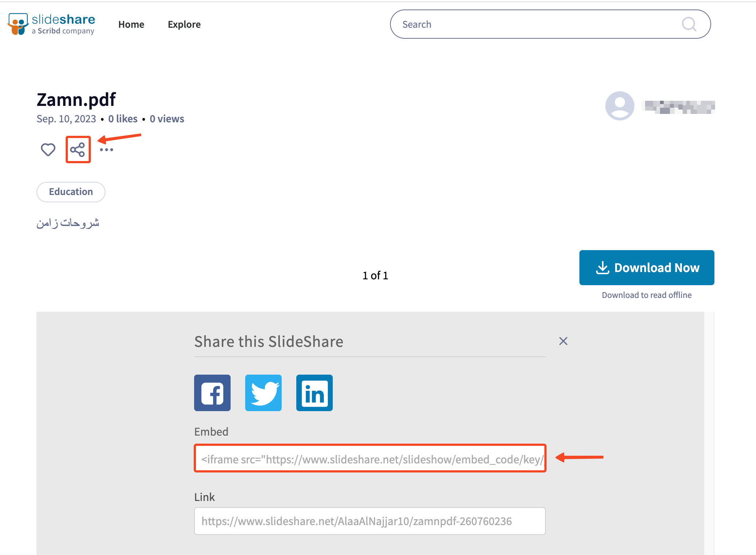Open the three-dot more options menu
This screenshot has height=555, width=756.
(107, 150)
